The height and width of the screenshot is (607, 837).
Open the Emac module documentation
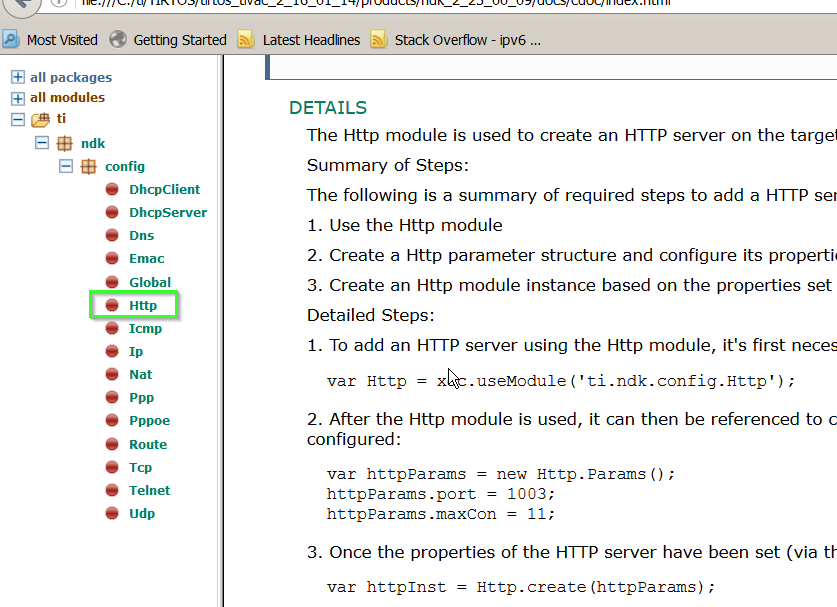click(x=147, y=258)
